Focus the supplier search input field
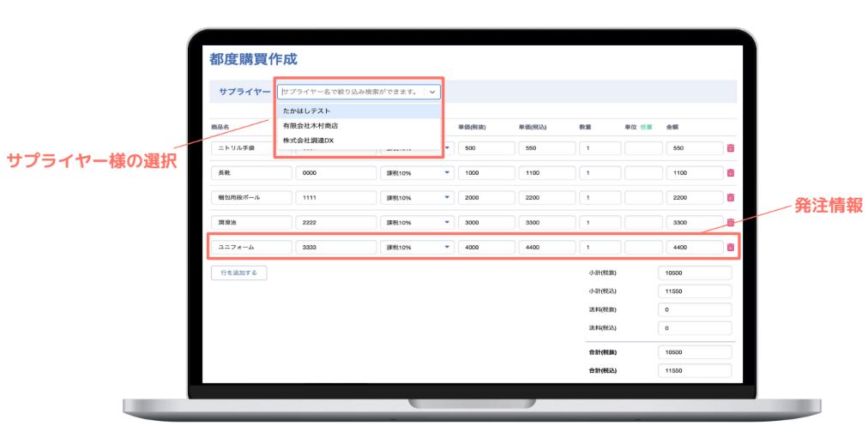The image size is (868, 432). 350,91
